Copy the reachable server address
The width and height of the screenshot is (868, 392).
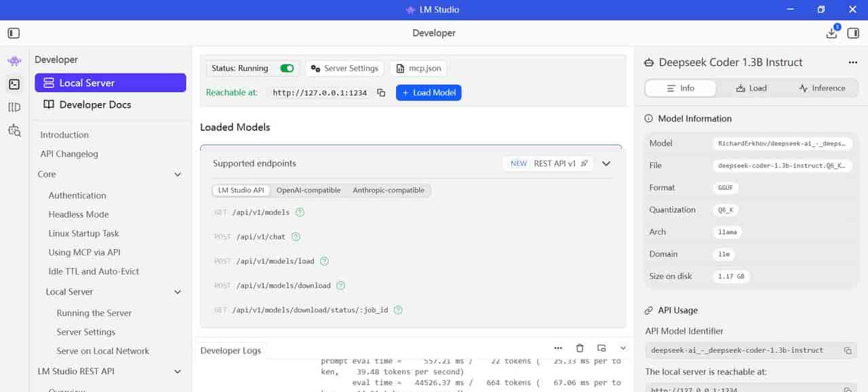(381, 93)
